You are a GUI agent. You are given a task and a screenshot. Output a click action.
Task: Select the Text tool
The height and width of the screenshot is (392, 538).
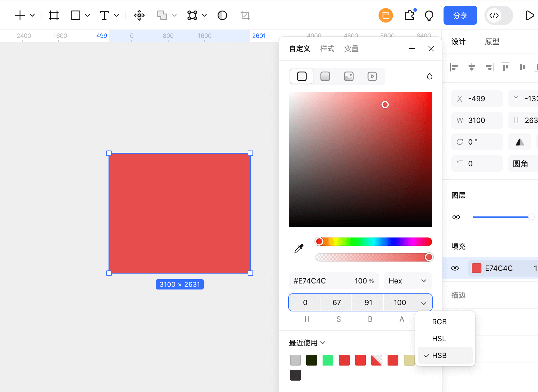click(x=104, y=15)
